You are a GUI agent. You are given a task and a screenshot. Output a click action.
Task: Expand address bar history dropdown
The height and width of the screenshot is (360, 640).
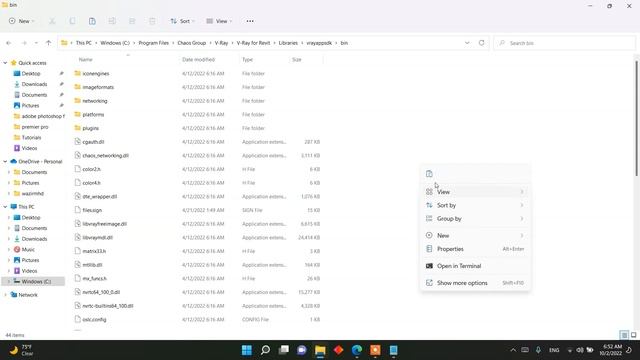point(467,43)
